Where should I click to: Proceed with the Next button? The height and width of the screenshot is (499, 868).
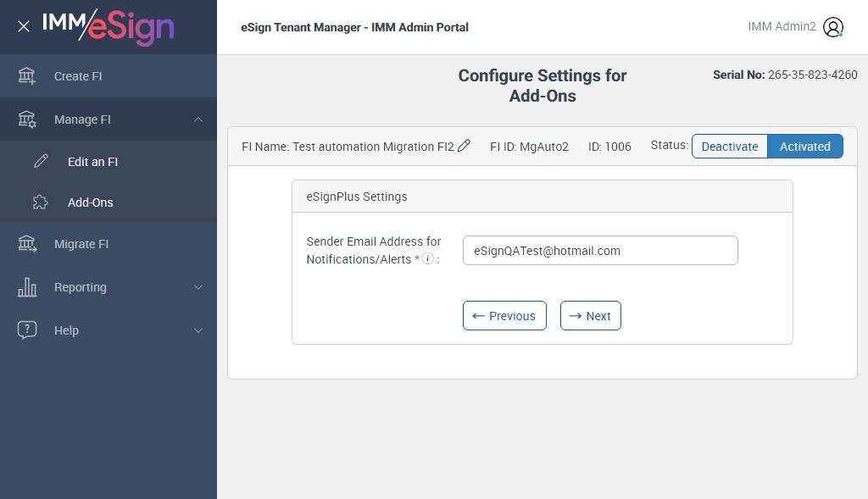(x=590, y=316)
